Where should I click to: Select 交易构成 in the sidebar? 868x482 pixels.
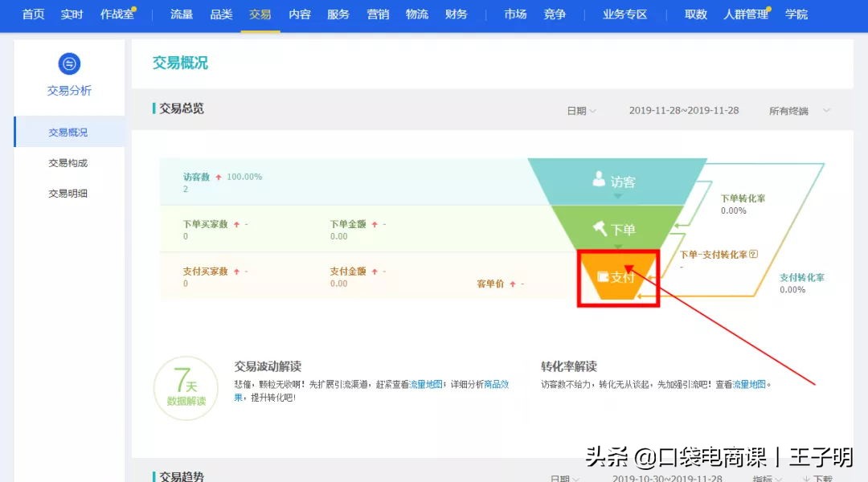[x=68, y=163]
